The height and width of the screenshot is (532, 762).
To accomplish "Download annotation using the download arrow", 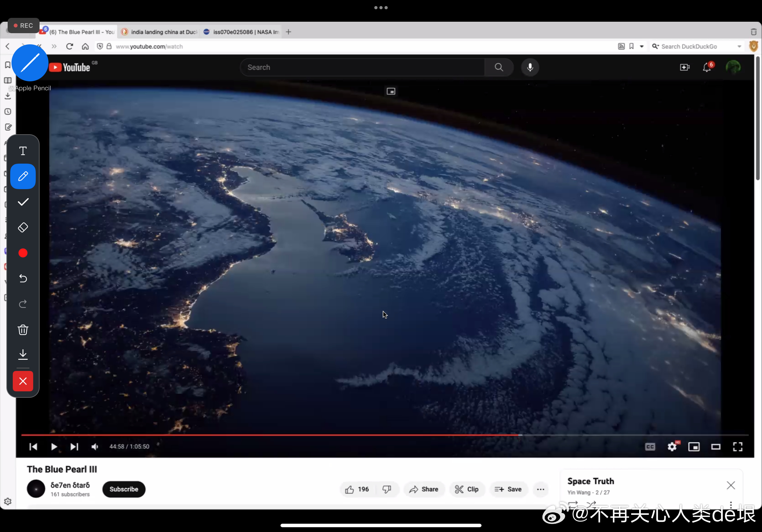I will pyautogui.click(x=23, y=355).
